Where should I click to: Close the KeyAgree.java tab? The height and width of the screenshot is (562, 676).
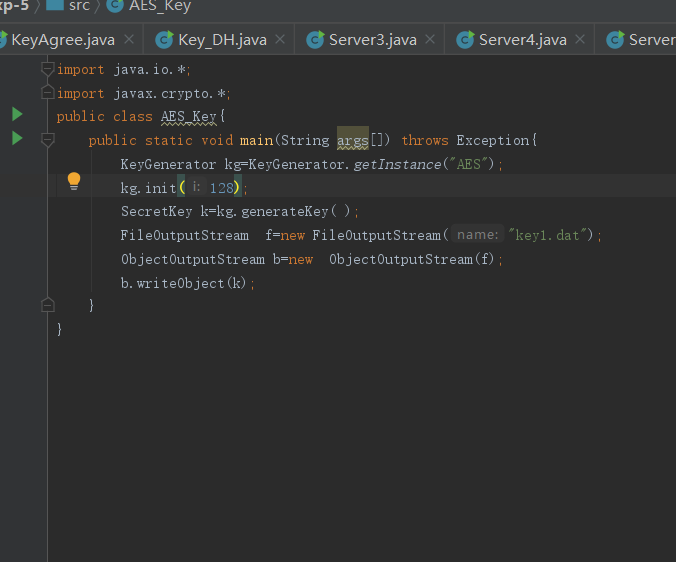click(129, 39)
